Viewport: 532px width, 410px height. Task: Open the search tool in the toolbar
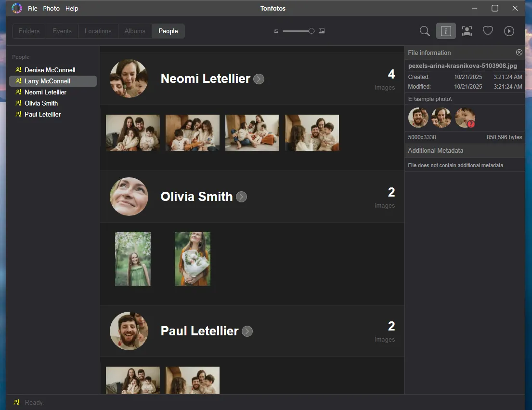[424, 31]
